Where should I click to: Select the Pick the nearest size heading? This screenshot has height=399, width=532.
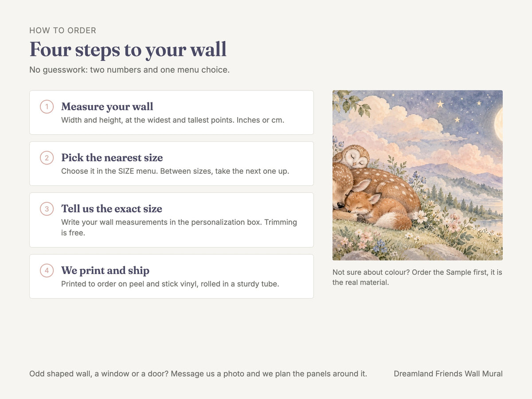coord(112,157)
